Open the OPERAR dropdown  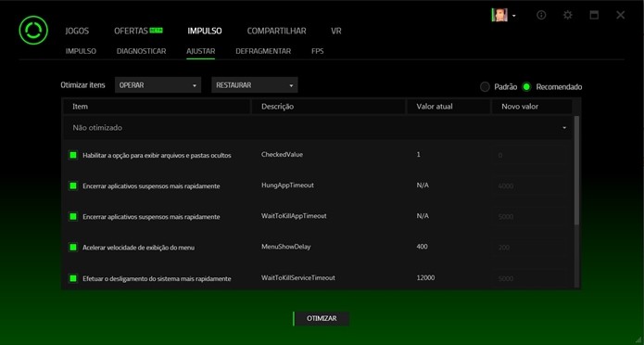(158, 85)
